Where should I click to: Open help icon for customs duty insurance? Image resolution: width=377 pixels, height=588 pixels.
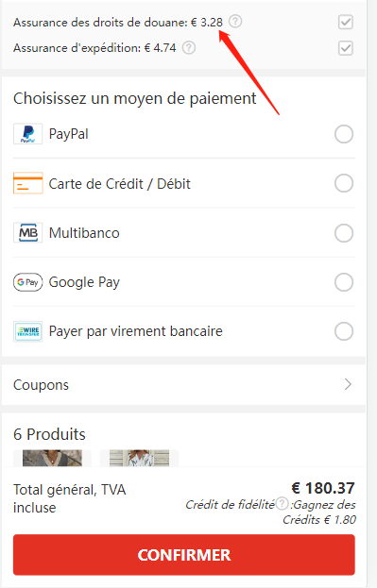pyautogui.click(x=235, y=22)
